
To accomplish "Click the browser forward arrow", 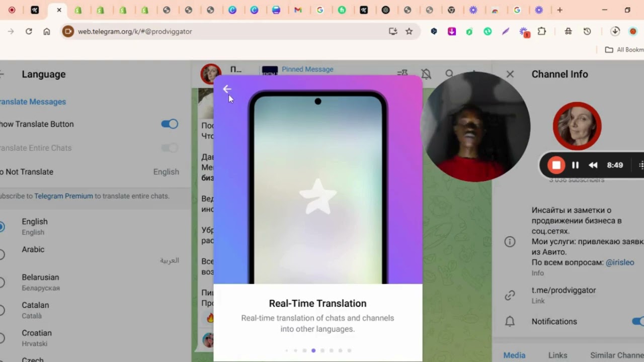I will coord(11,31).
